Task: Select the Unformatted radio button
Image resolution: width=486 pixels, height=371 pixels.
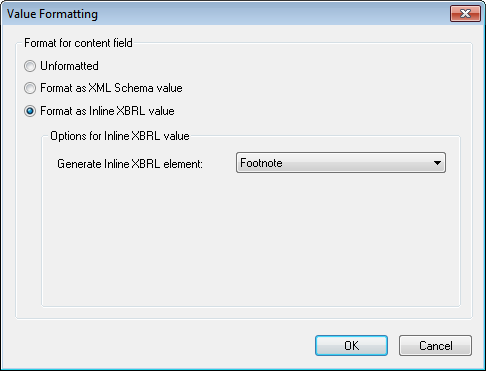Action: click(x=30, y=66)
